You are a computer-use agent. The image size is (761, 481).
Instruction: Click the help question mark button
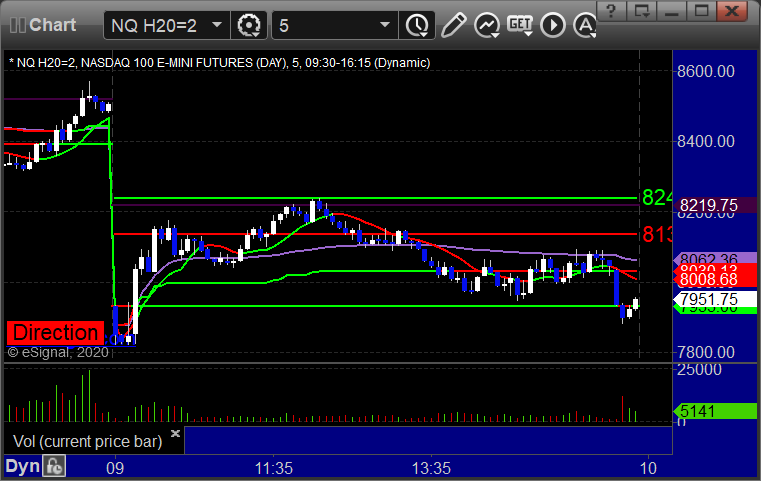[611, 11]
